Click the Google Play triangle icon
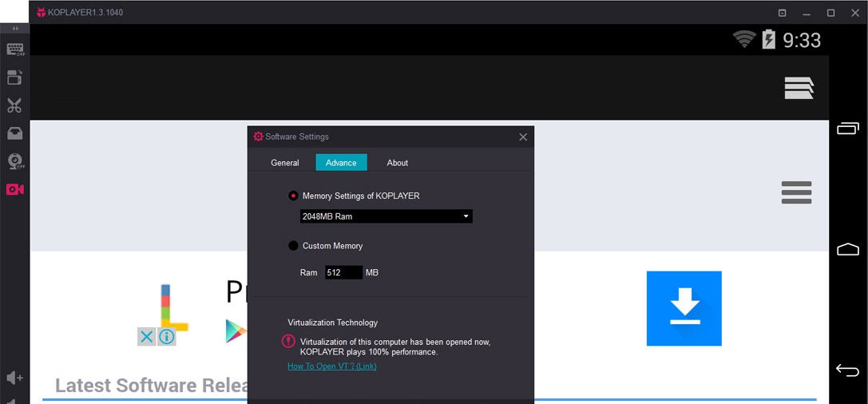This screenshot has height=404, width=868. tap(236, 331)
